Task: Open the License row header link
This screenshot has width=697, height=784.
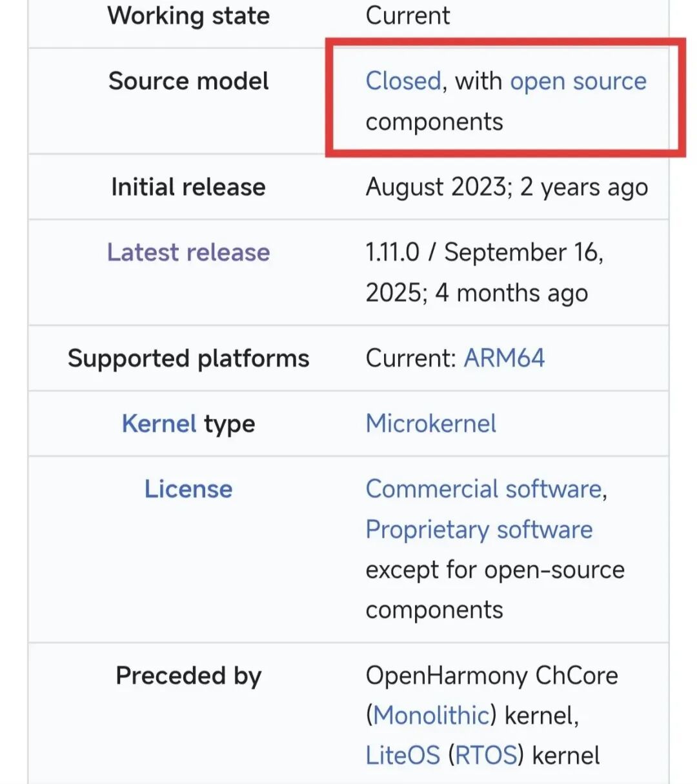Action: (188, 489)
